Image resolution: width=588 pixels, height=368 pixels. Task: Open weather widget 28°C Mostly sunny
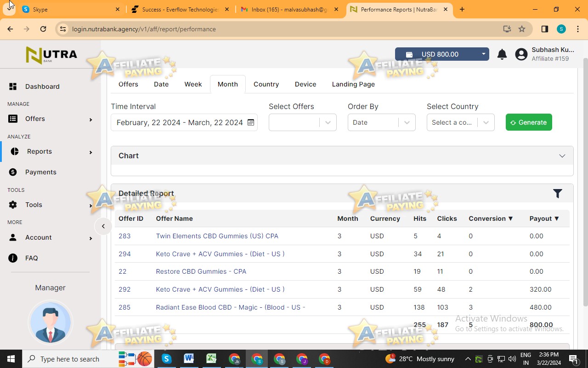pos(420,359)
